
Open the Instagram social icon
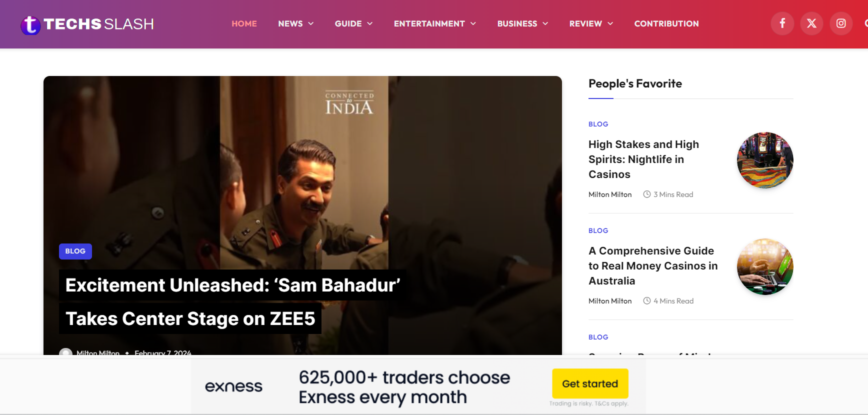point(841,23)
